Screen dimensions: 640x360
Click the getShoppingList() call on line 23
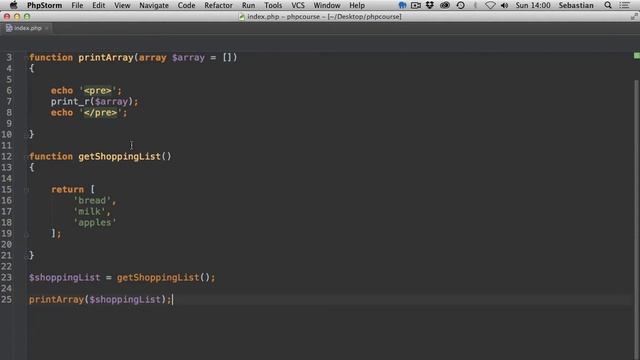point(163,278)
